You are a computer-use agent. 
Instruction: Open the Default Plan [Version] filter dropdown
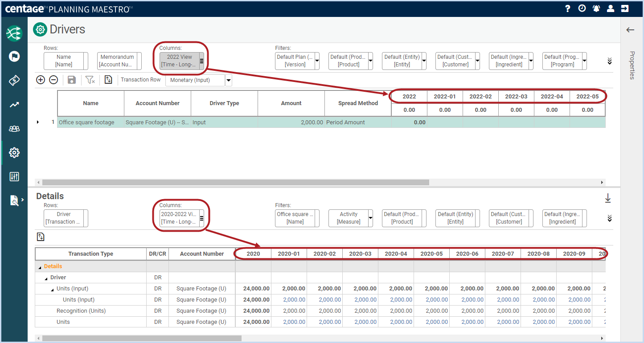click(317, 61)
